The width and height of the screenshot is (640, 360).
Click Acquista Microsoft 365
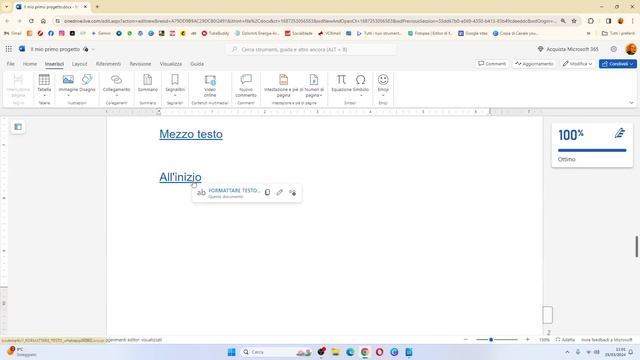[568, 49]
